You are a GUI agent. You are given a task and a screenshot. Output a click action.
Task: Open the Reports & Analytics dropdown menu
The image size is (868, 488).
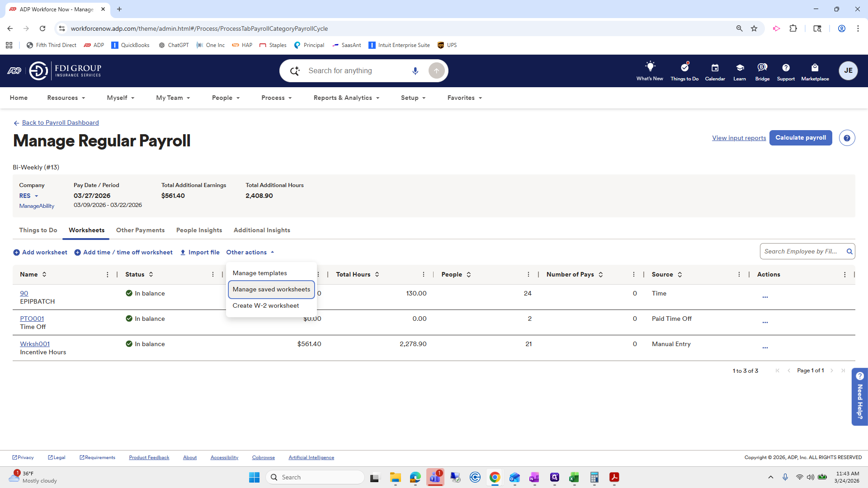tap(346, 98)
